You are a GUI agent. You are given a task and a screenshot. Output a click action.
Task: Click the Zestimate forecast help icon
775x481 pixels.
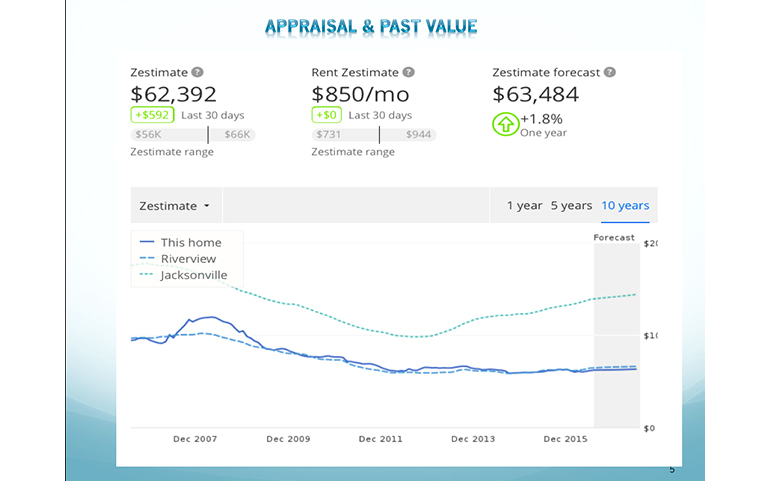tap(610, 72)
